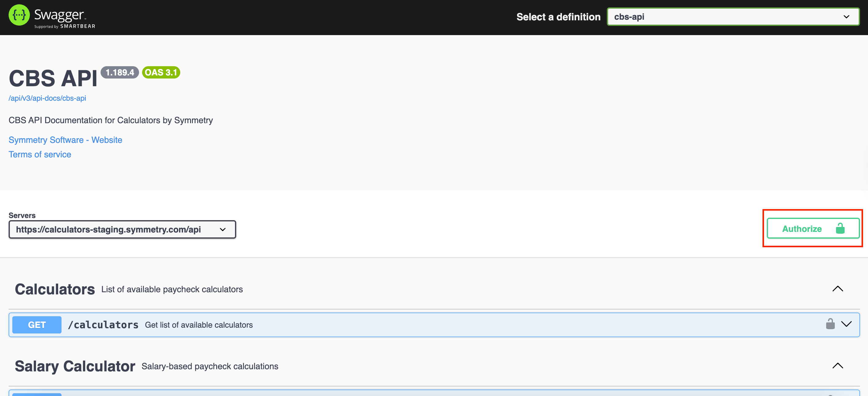This screenshot has height=396, width=868.
Task: Click 'Salary-based paycheck calculations' text
Action: (210, 366)
